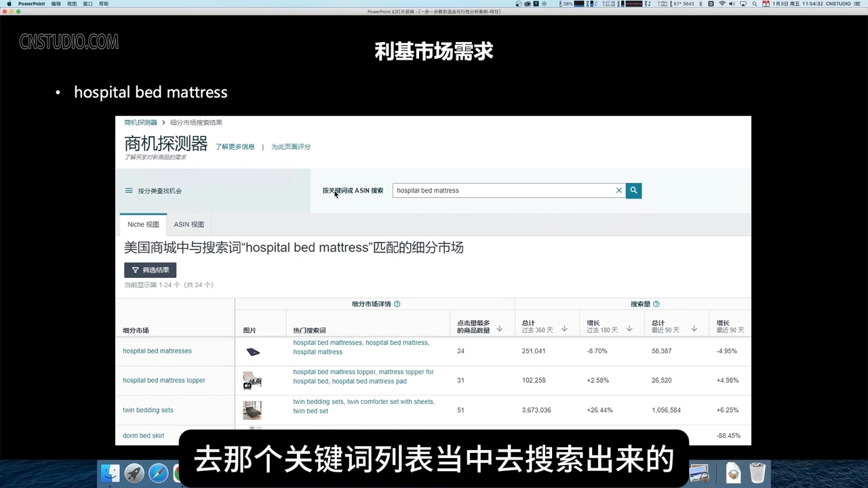Viewport: 868px width, 488px height.
Task: Click the funnel icon on 筛选结果
Action: coord(136,270)
